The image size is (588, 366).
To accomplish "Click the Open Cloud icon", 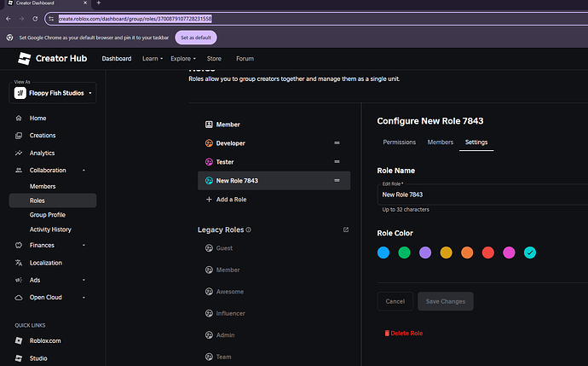I will [x=19, y=297].
